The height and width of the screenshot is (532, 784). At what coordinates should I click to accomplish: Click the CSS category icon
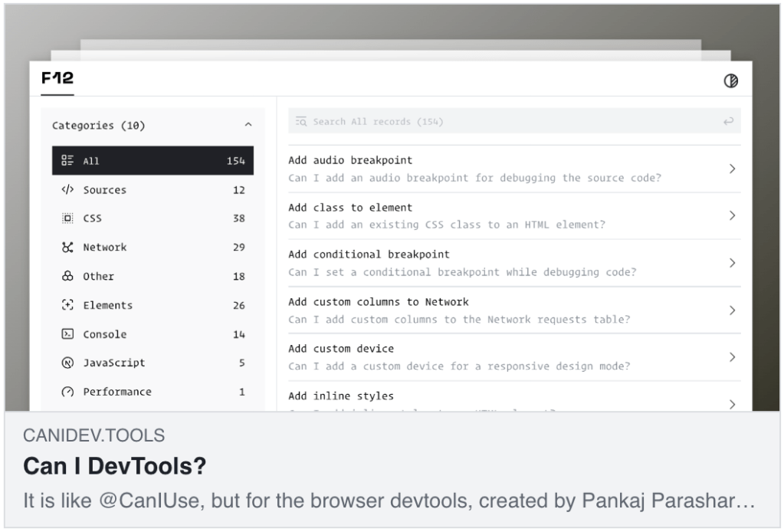click(67, 218)
